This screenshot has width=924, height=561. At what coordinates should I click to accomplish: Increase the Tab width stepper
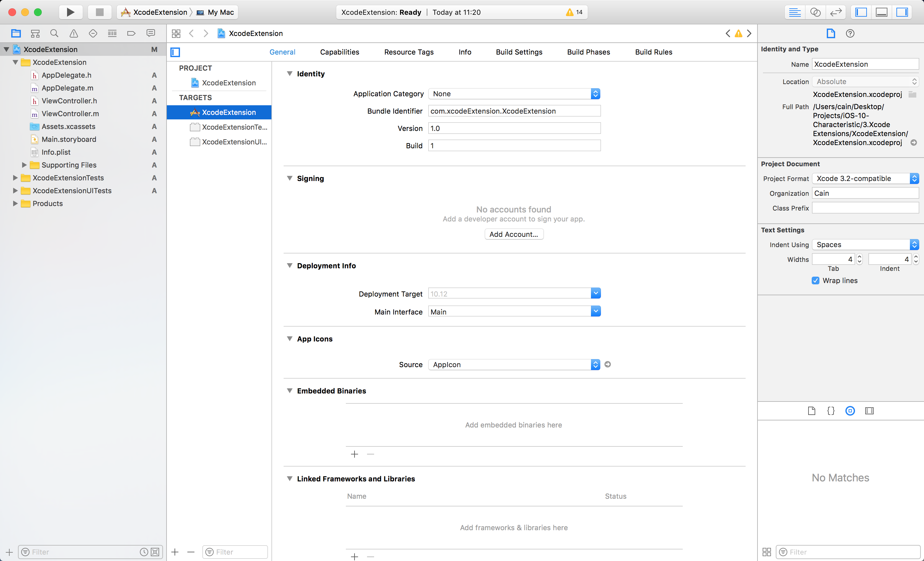pyautogui.click(x=860, y=256)
